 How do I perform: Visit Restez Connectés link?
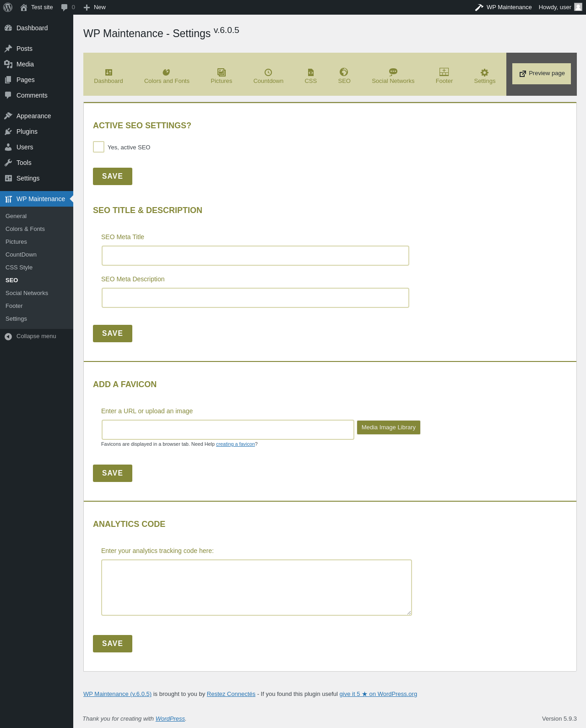pyautogui.click(x=231, y=694)
